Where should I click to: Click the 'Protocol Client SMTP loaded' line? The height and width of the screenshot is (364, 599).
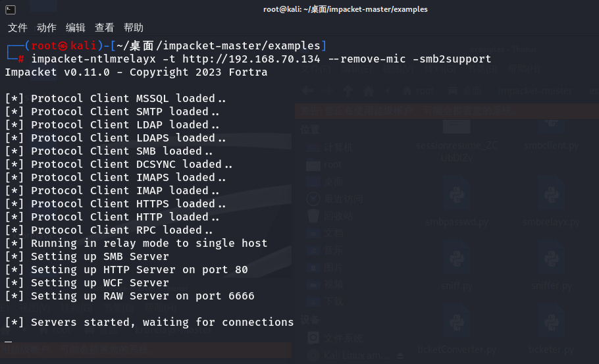pyautogui.click(x=113, y=111)
